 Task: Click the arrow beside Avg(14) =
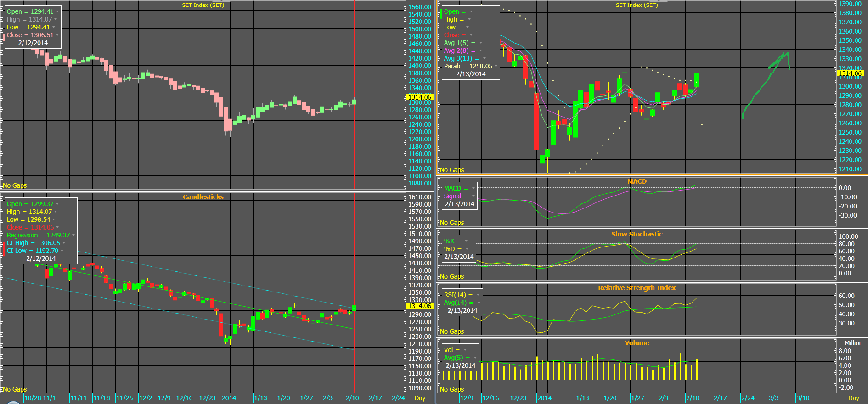click(x=479, y=303)
